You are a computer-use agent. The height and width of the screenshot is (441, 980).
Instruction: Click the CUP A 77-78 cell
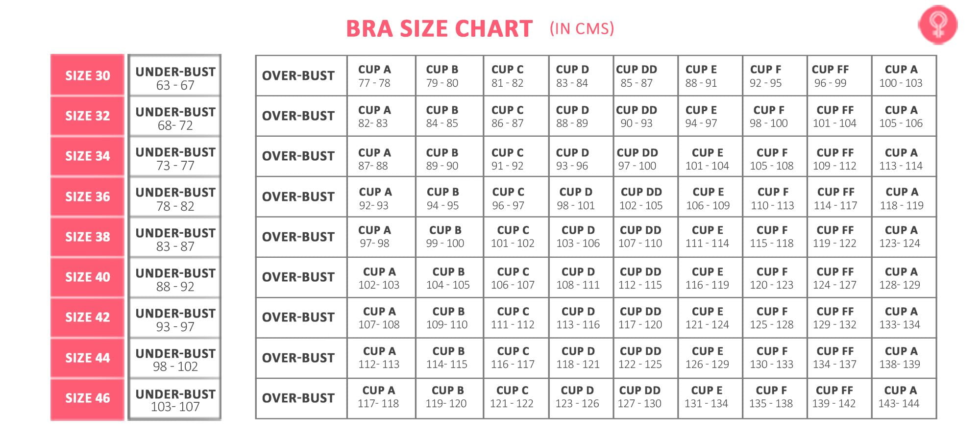click(374, 76)
